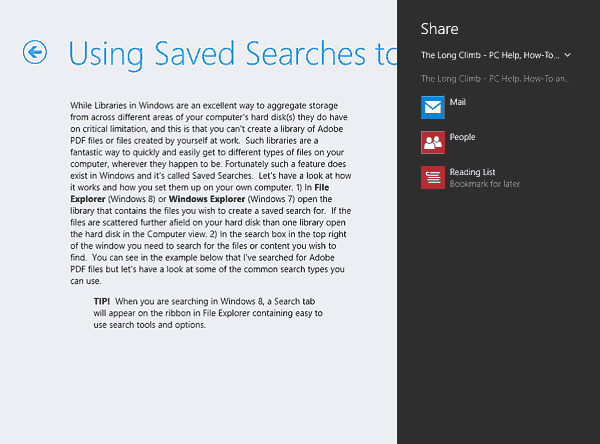The width and height of the screenshot is (600, 444).
Task: Open the blue Mail envelope icon
Action: point(432,106)
